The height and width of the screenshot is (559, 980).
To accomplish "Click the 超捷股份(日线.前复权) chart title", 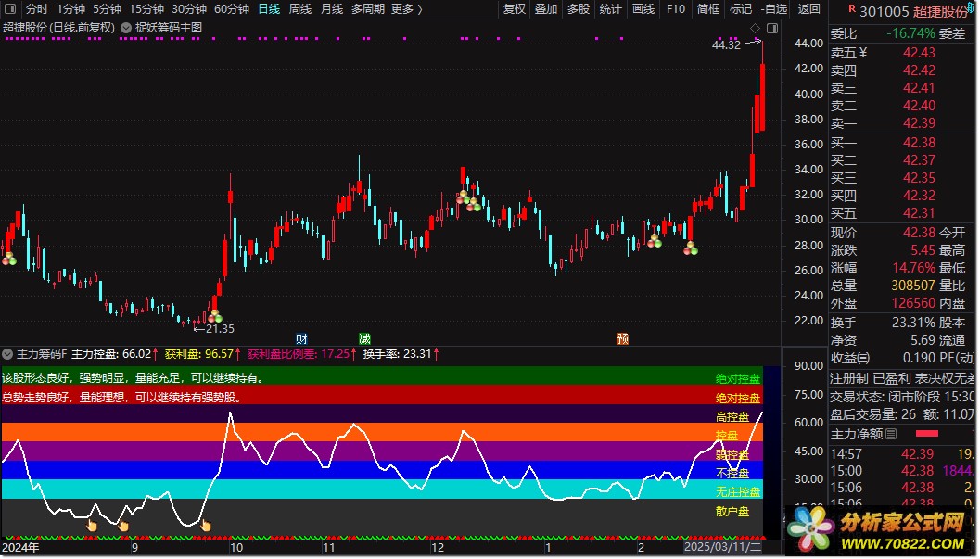I will 58,28.
